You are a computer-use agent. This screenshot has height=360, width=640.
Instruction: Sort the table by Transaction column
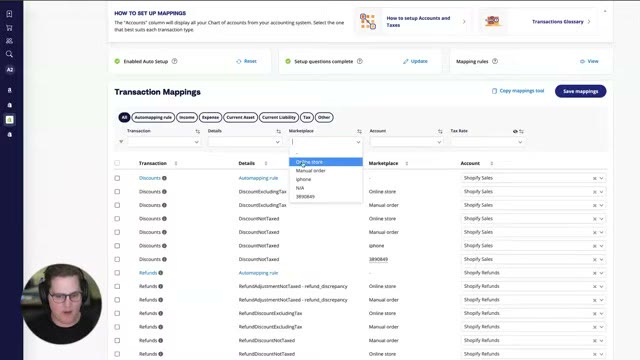176,163
